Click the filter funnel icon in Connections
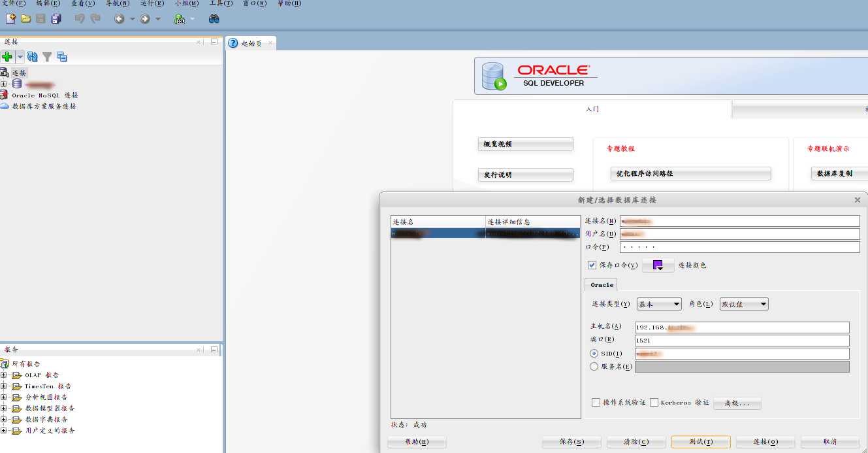Viewport: 868px width, 453px height. [47, 57]
